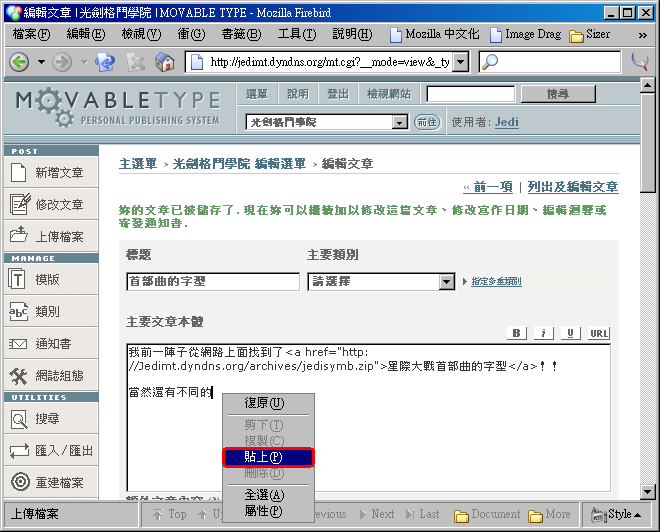660x532 pixels.
Task: Click the 搜尋 button in header
Action: tap(558, 94)
